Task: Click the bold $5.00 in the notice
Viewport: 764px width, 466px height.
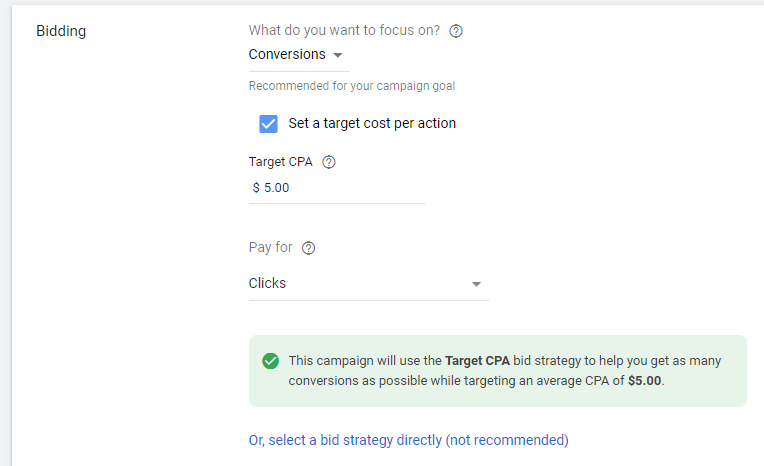Action: tap(644, 381)
